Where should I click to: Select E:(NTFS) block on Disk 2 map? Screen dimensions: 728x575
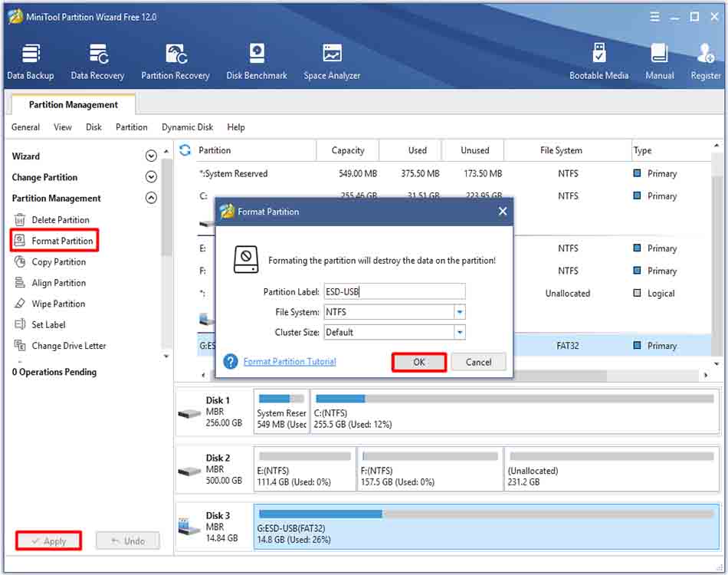(304, 469)
